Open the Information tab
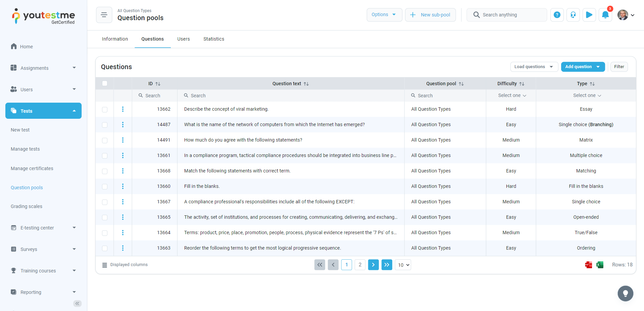644x311 pixels. [x=115, y=39]
